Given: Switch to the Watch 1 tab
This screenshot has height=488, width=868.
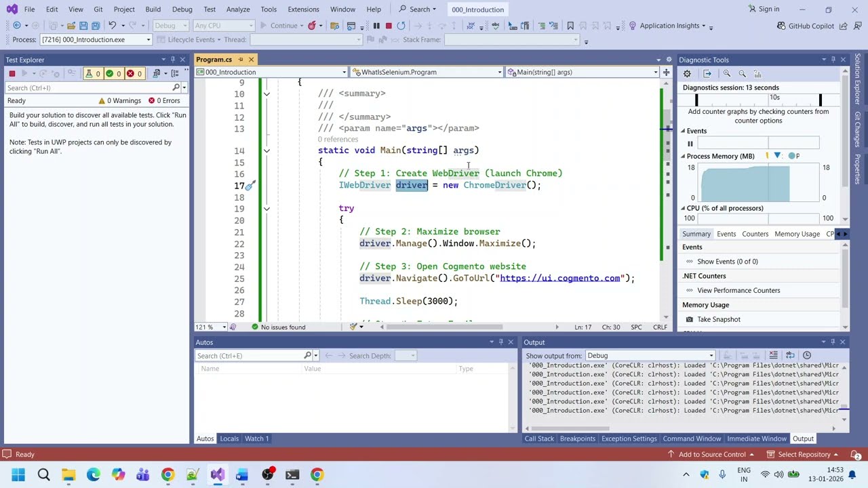Looking at the screenshot, I should pyautogui.click(x=257, y=439).
